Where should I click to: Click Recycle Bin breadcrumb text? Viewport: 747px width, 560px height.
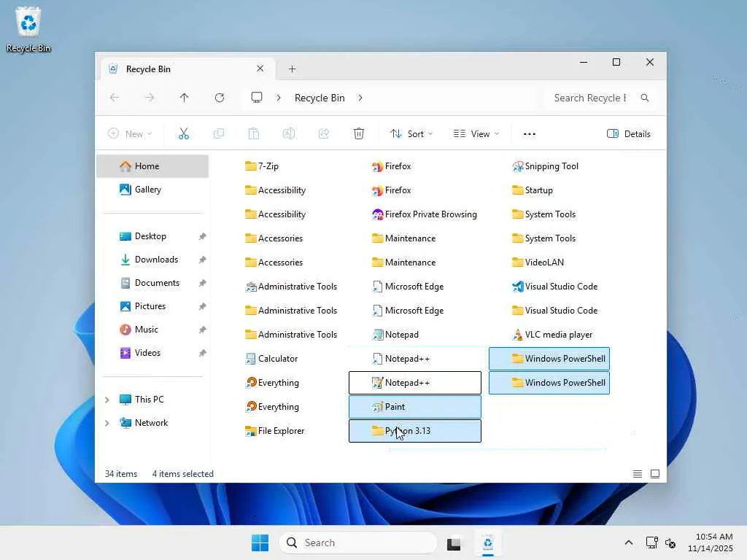[320, 98]
